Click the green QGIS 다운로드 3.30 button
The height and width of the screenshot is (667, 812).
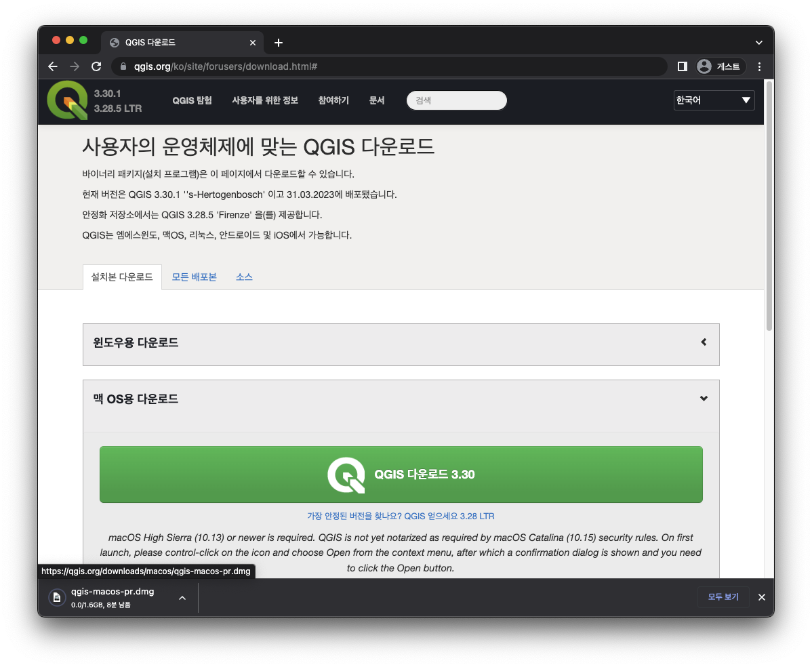pyautogui.click(x=401, y=474)
